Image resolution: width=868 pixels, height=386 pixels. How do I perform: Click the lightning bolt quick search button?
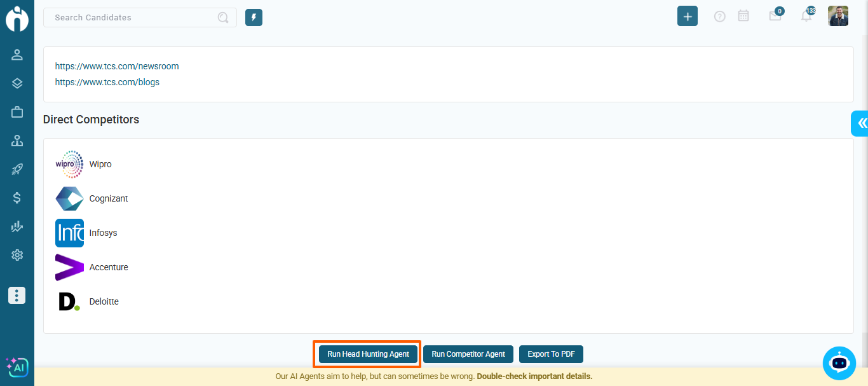tap(254, 17)
